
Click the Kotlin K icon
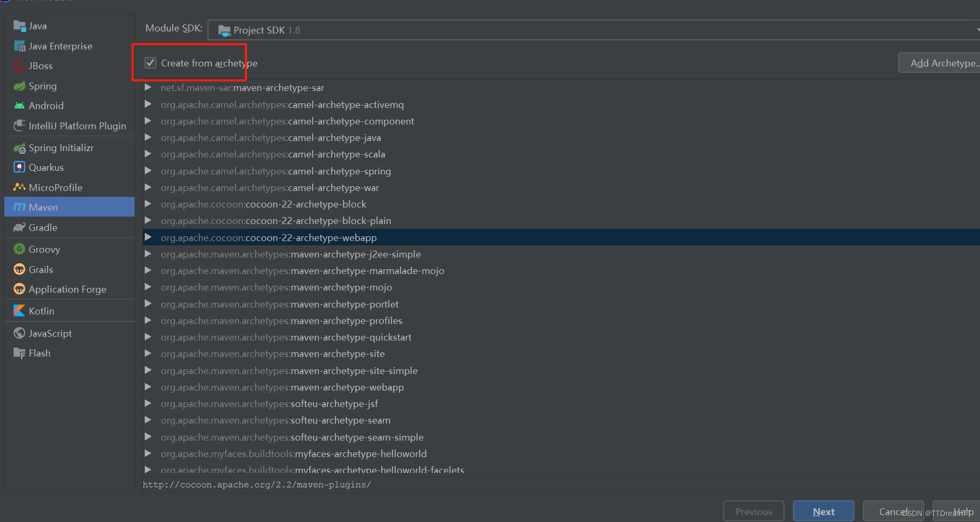click(x=20, y=311)
